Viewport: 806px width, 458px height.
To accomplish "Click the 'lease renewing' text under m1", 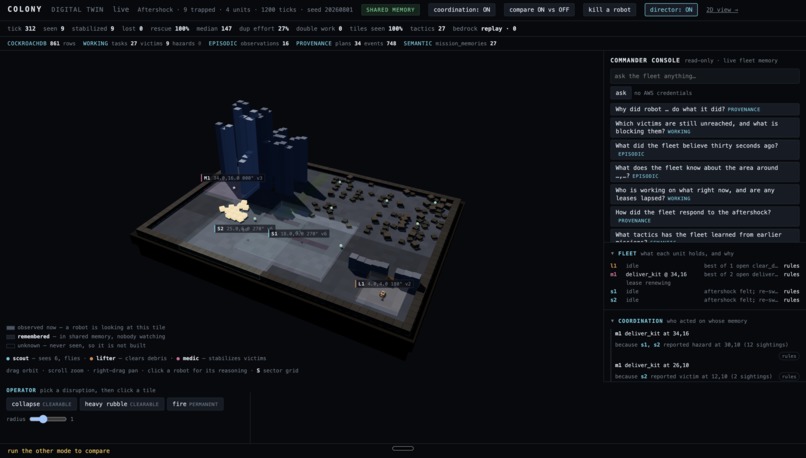I will coord(648,283).
